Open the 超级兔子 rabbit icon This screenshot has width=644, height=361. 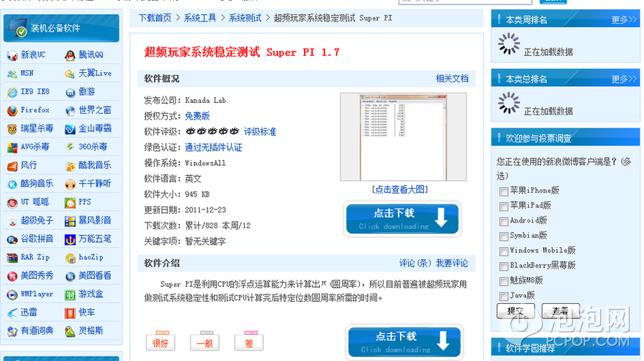[12, 221]
